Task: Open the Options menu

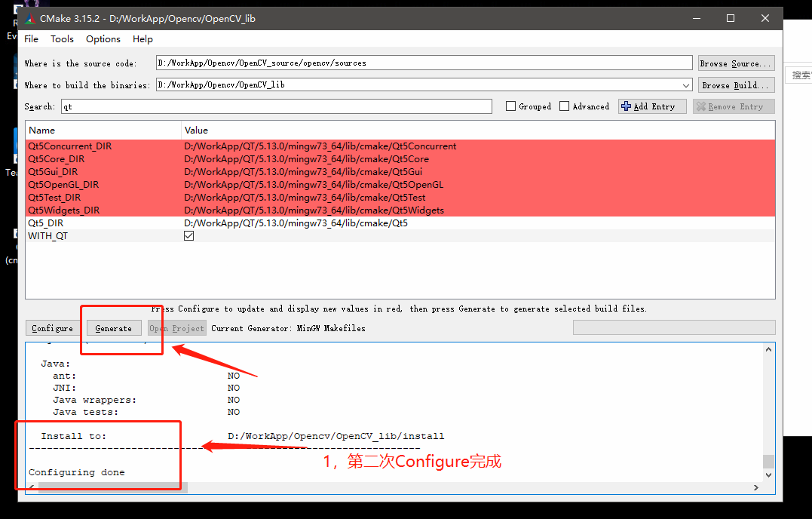Action: click(x=103, y=38)
